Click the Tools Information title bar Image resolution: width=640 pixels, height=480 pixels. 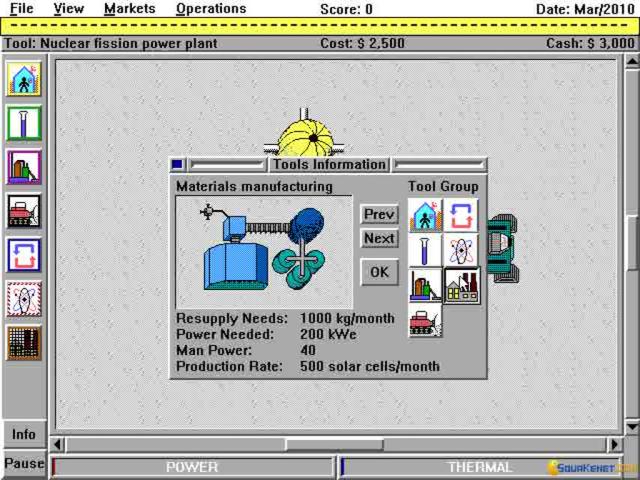click(x=329, y=164)
